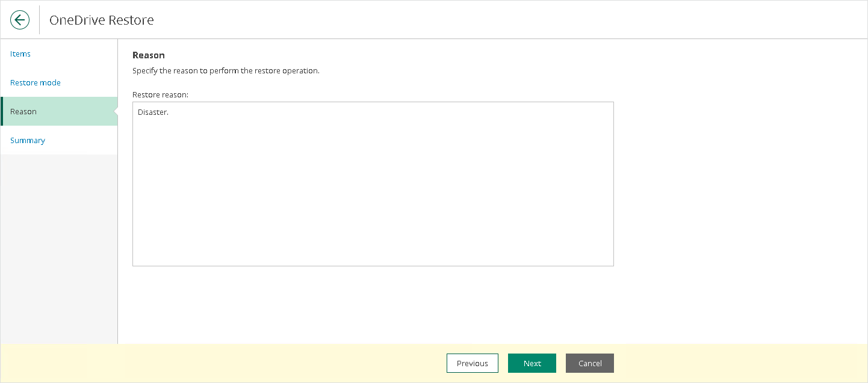Click the 'Restore reason:' field label
The width and height of the screenshot is (868, 383).
[161, 95]
